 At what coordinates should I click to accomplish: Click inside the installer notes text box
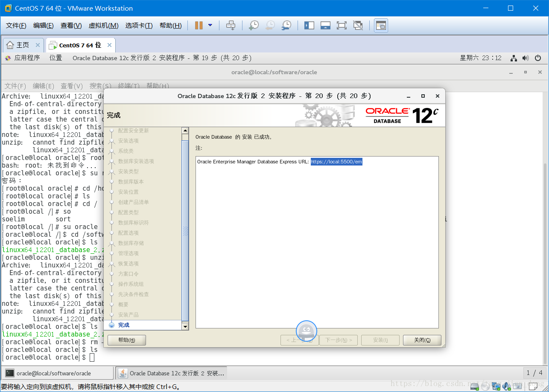pos(317,242)
